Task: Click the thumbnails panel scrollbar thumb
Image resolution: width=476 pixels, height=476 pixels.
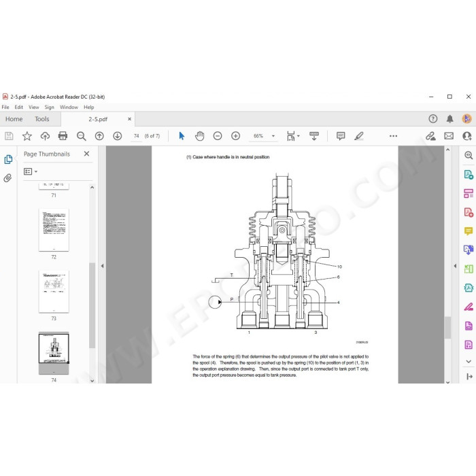Action: coord(92,305)
